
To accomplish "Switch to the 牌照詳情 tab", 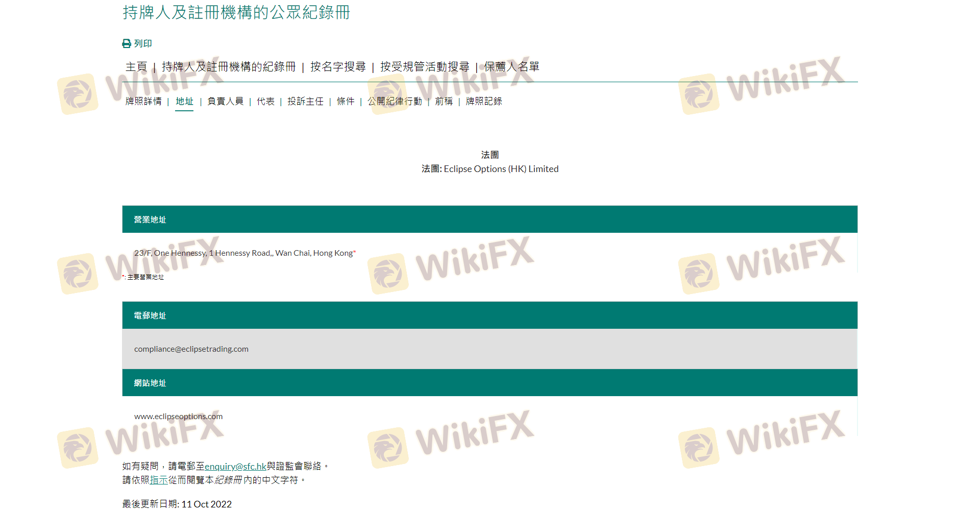I will point(143,102).
